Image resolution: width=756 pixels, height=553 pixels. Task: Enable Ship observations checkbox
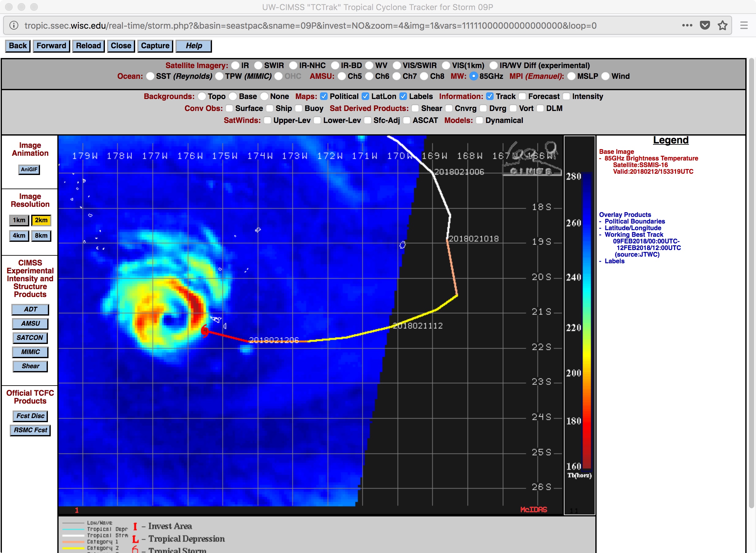[x=270, y=108]
